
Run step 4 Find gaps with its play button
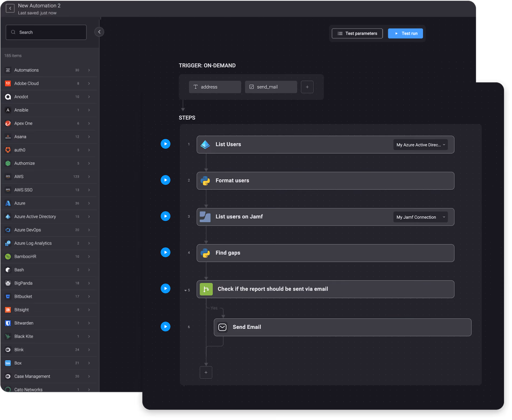tap(165, 252)
